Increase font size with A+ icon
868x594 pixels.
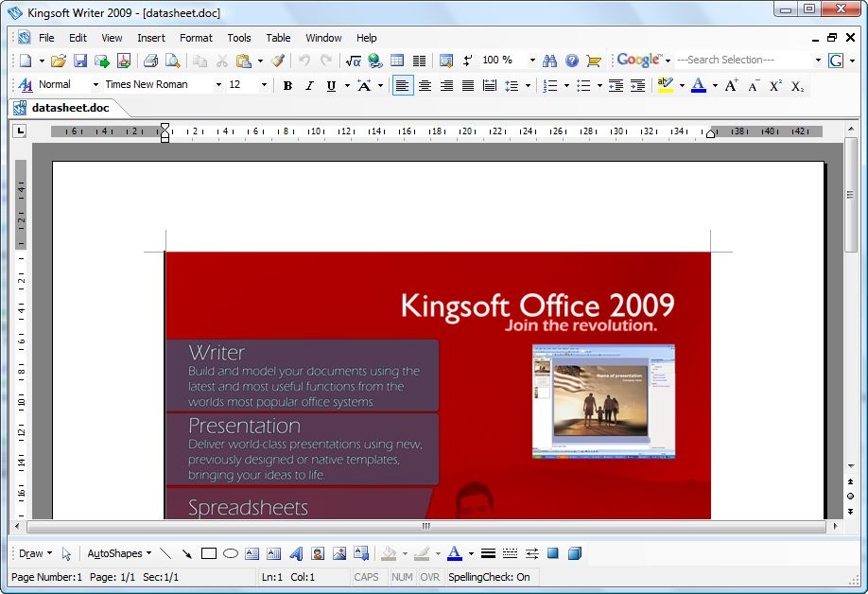(x=731, y=85)
